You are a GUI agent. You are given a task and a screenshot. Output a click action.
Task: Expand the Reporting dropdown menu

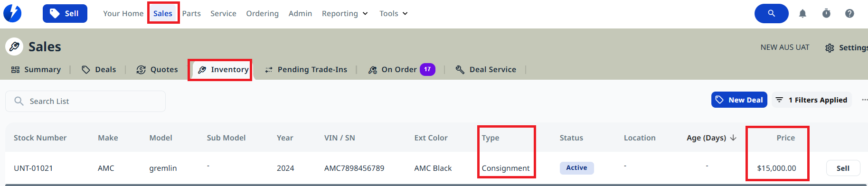(x=345, y=13)
